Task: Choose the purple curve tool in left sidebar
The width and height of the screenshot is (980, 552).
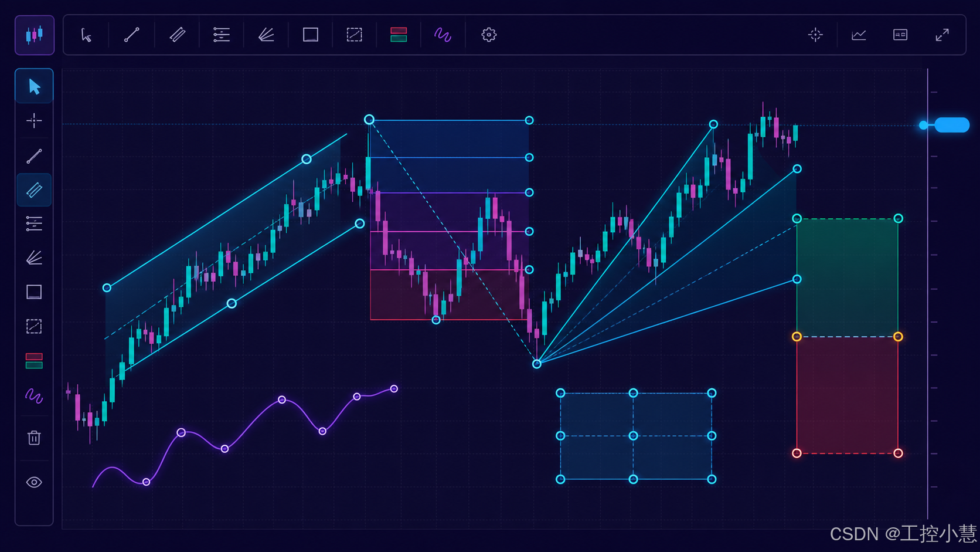Action: [x=34, y=397]
